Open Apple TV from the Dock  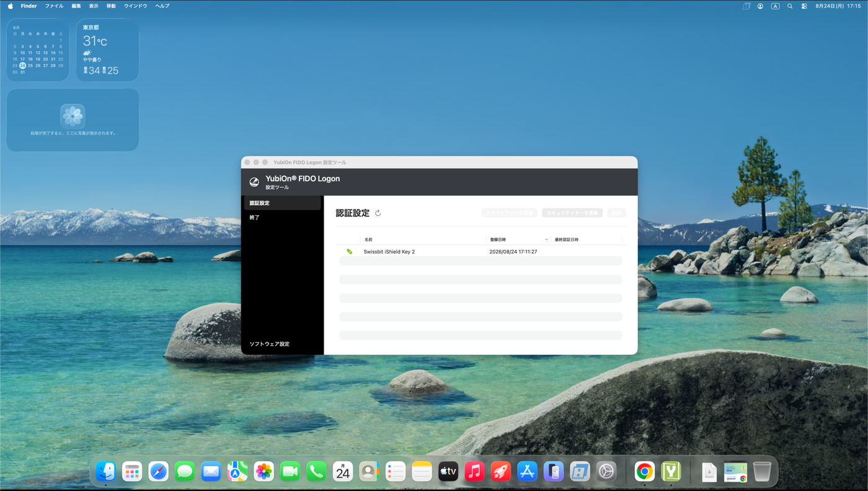pos(448,472)
